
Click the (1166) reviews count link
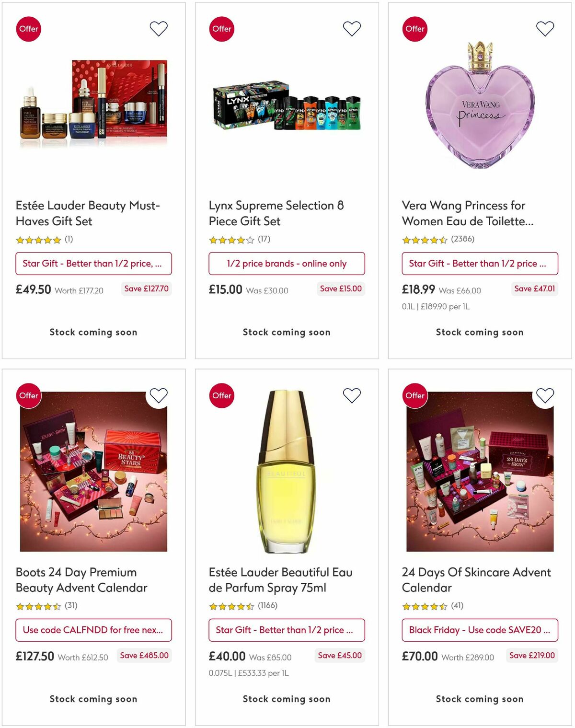point(268,605)
